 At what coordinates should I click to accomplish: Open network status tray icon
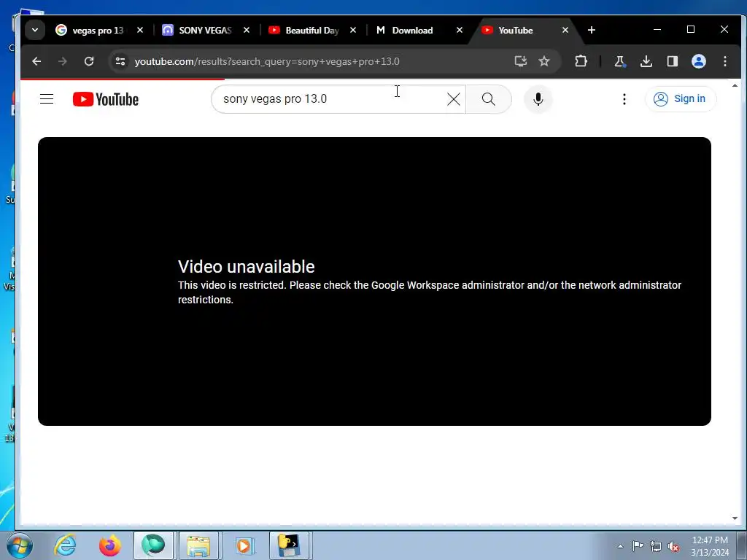pos(656,546)
